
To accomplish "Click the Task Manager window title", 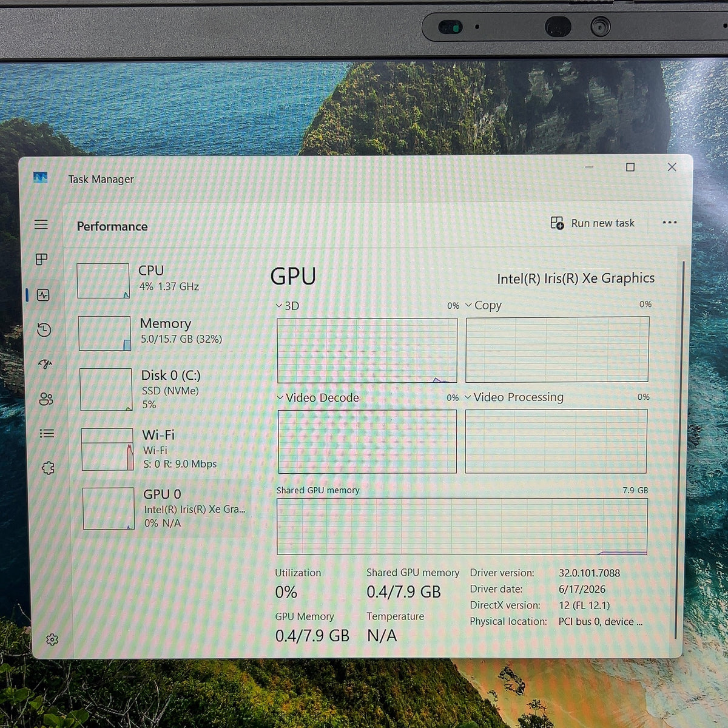I will pos(101,179).
